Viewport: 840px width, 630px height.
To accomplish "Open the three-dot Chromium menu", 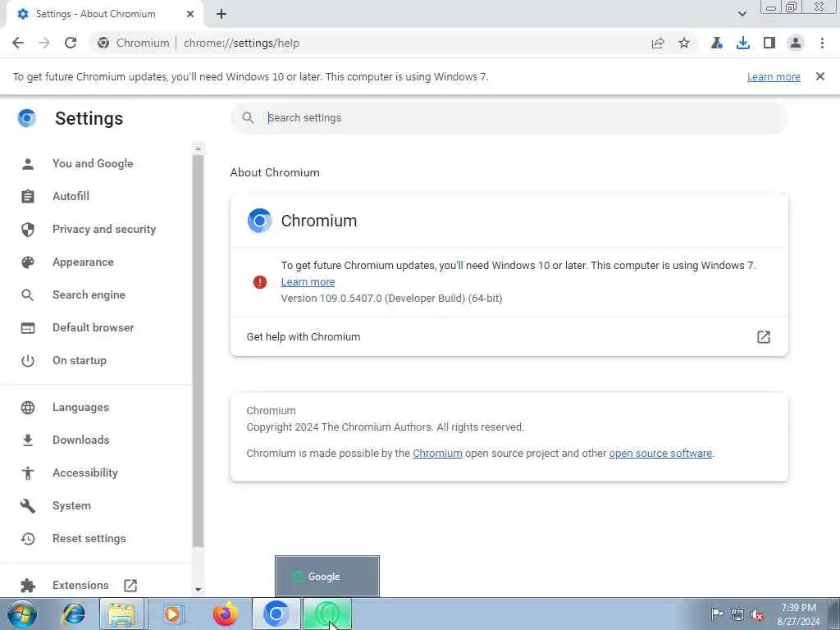I will [x=822, y=43].
